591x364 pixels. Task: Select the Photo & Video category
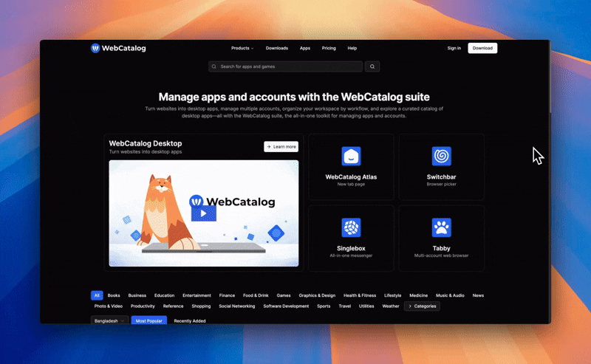click(108, 306)
